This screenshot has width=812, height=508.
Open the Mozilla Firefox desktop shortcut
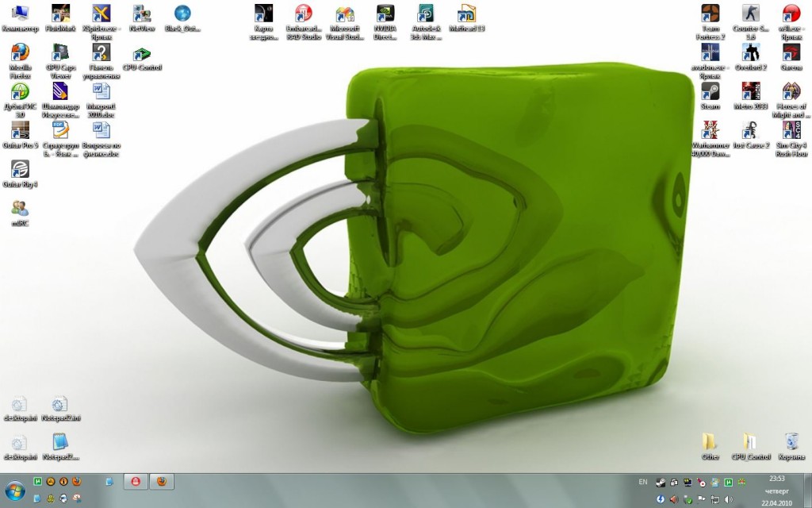[x=20, y=61]
